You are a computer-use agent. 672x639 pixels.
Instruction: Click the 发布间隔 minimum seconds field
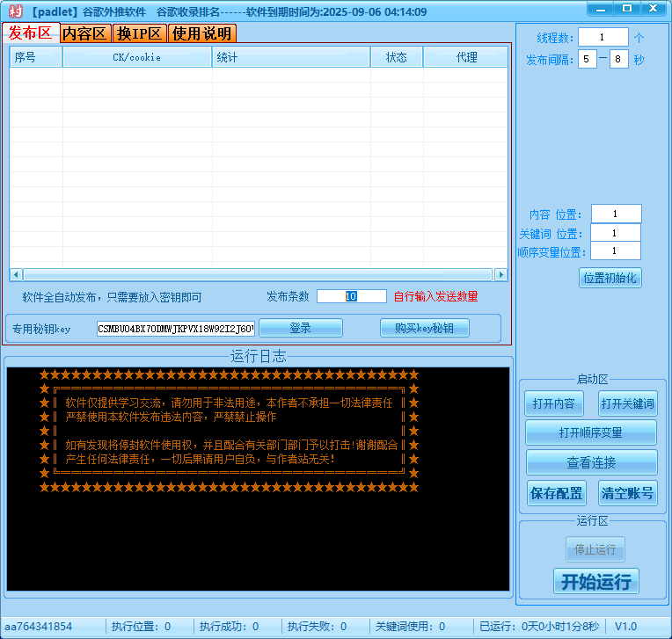click(588, 59)
